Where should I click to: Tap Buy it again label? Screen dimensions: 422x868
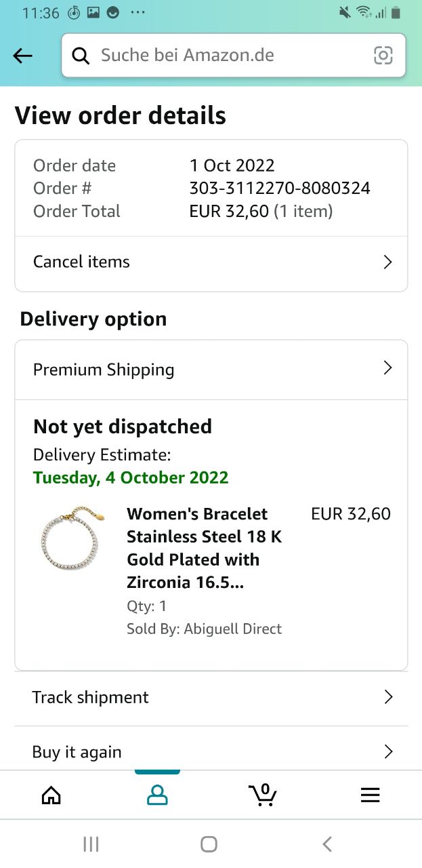77,752
